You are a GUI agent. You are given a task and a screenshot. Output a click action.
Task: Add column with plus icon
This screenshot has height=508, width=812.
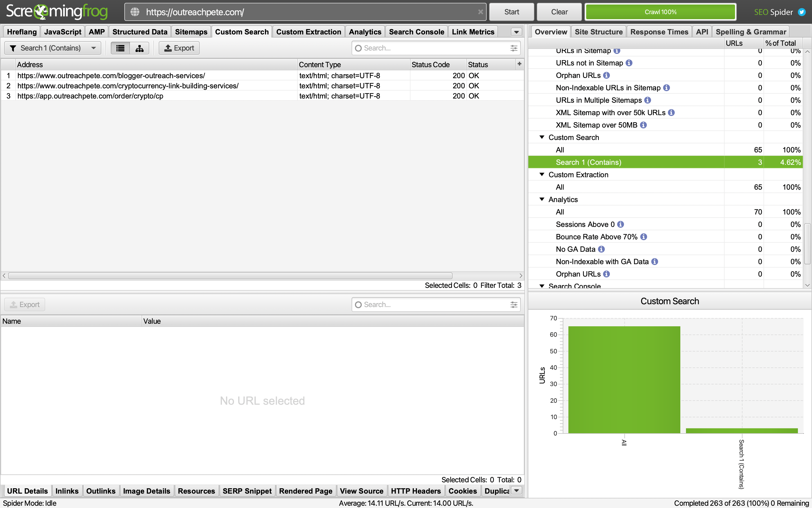pos(519,64)
